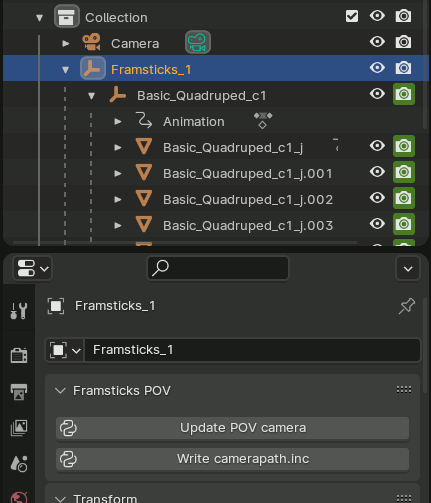Uncheck the Collection exclude checkbox
The width and height of the screenshot is (431, 503).
(x=352, y=16)
